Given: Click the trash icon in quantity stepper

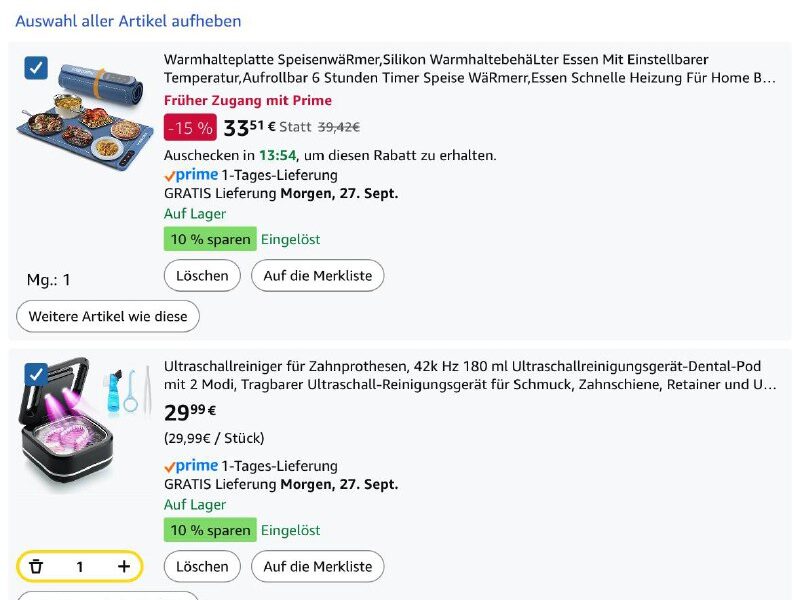Looking at the screenshot, I should 36,567.
